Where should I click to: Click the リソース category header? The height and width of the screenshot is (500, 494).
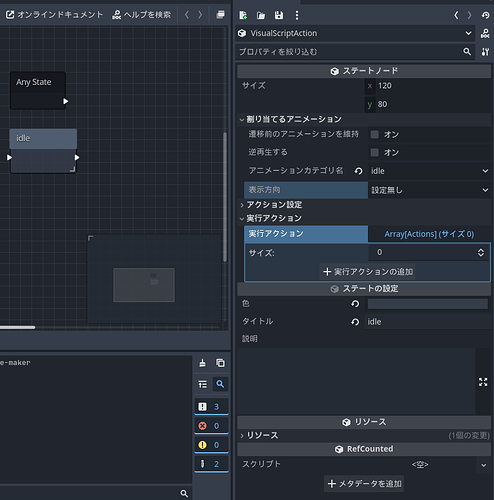[364, 422]
